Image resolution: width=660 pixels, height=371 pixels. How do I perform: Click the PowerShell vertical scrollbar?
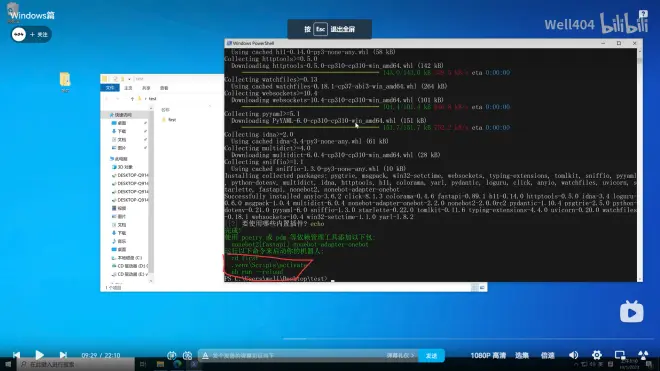click(640, 164)
